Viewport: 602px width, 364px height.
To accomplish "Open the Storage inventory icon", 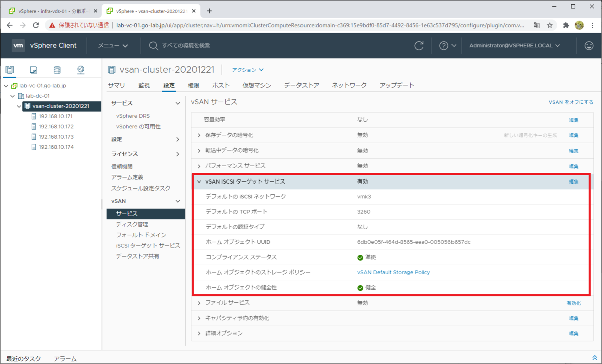I will point(57,70).
